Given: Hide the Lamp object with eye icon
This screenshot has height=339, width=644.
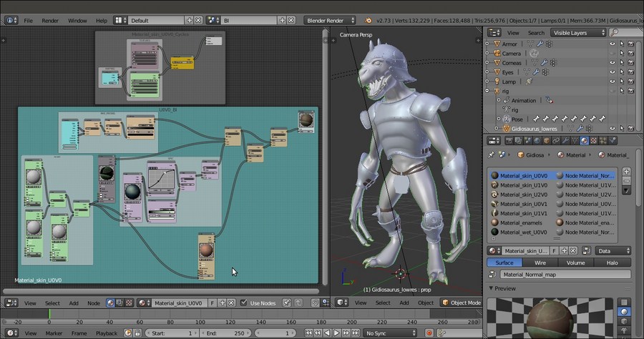Looking at the screenshot, I should coord(613,82).
